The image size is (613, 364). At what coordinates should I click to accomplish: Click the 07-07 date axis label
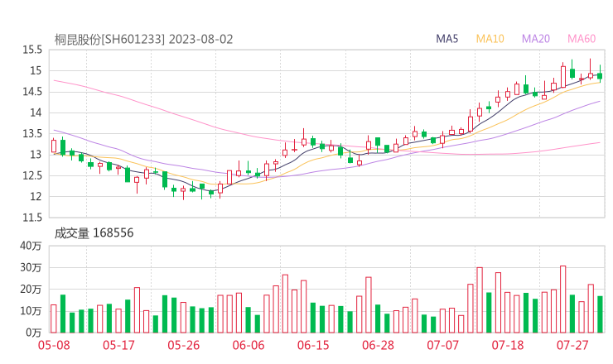(x=442, y=345)
